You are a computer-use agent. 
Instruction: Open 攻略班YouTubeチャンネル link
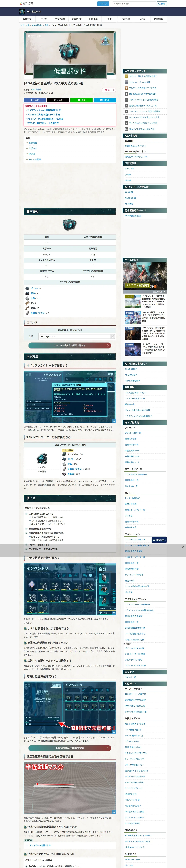click(136, 157)
